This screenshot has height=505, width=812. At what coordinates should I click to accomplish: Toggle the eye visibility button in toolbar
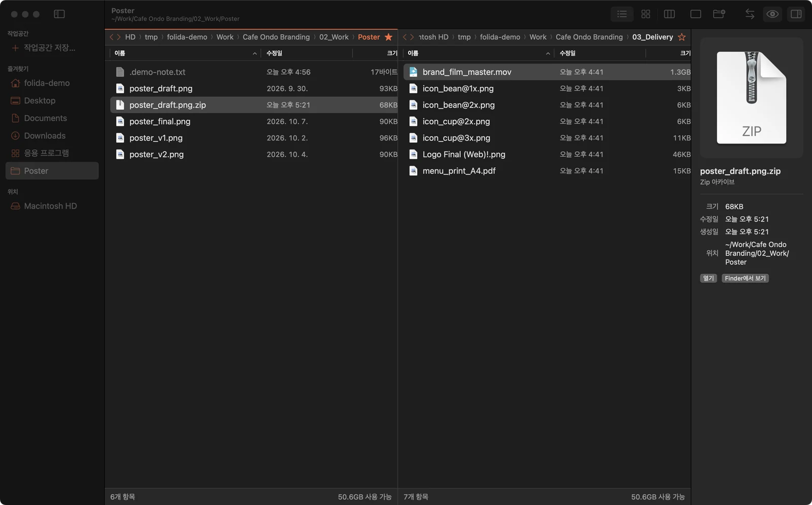[x=772, y=14]
